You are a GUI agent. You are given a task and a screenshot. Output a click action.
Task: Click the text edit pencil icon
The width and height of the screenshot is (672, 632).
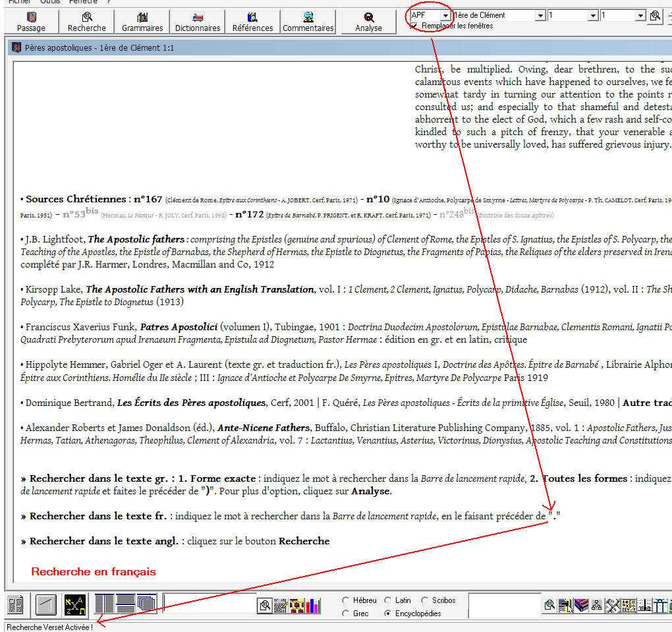click(x=280, y=606)
